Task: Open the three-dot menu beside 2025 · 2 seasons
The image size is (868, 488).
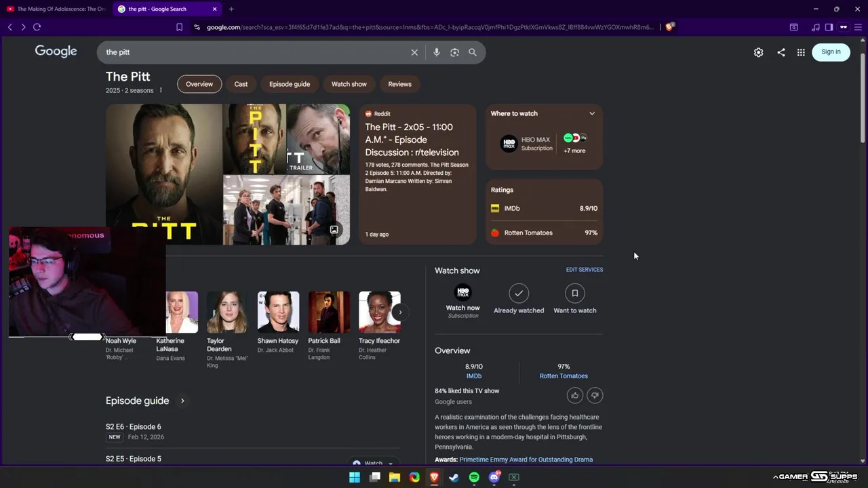Action: click(x=161, y=90)
